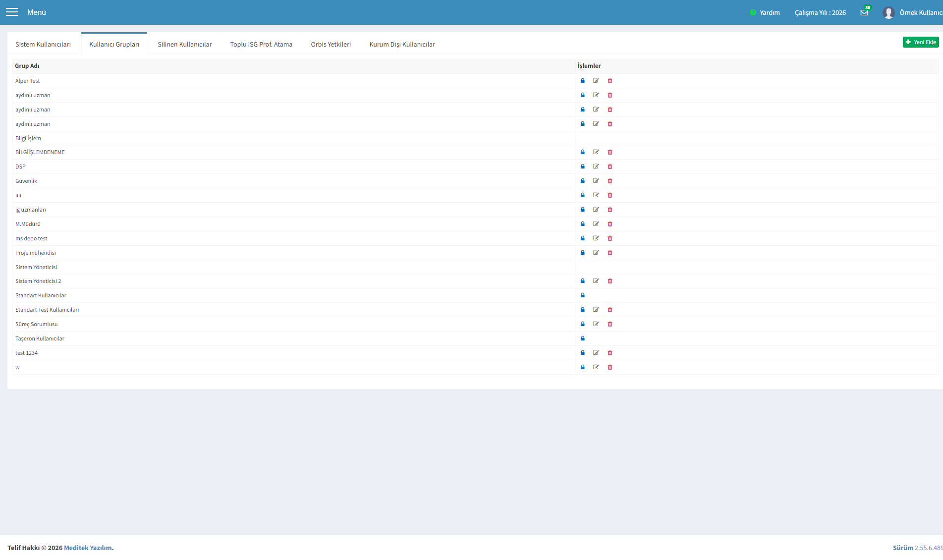Screen dimensions: 943x560
Task: Open lock permissions for Taşeron Kullanıcılar
Action: [583, 338]
